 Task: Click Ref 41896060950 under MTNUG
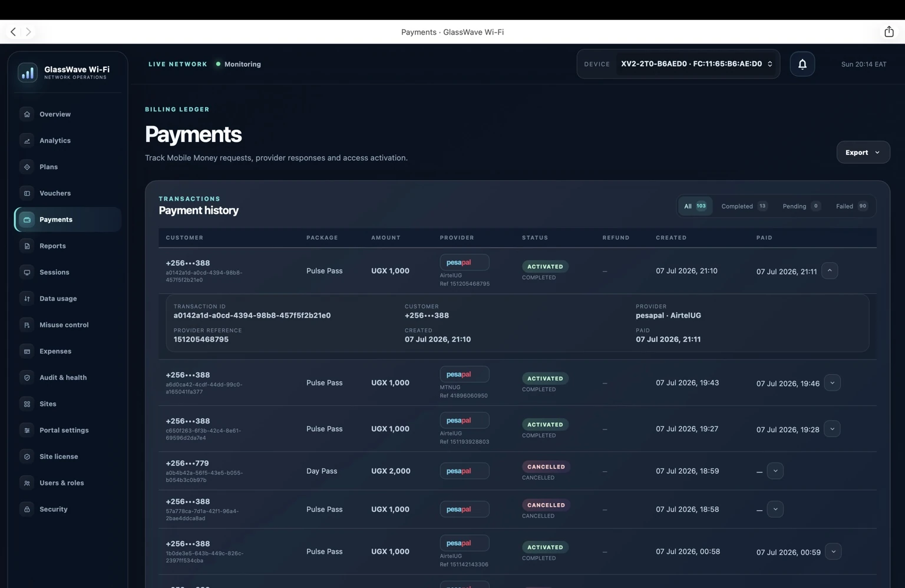tap(464, 396)
